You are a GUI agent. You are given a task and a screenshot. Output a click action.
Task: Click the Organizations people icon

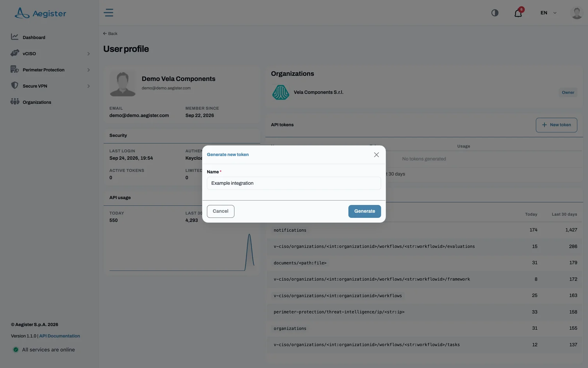[15, 101]
